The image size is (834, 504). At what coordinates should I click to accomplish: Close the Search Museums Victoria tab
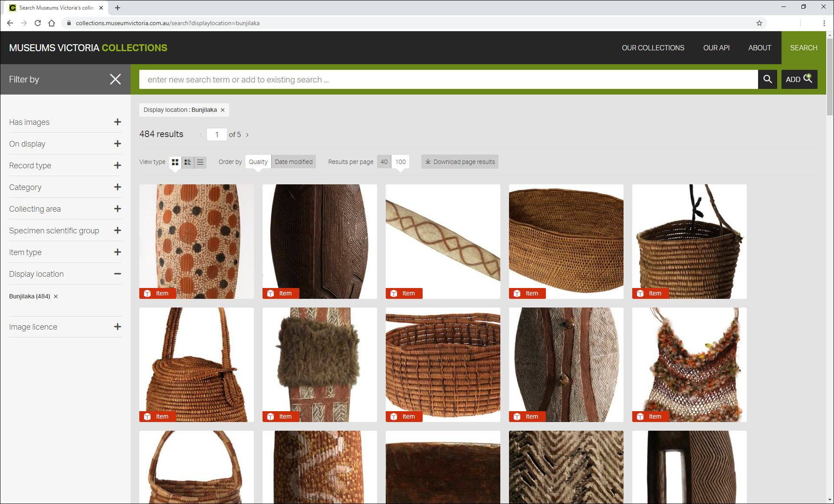pos(101,7)
